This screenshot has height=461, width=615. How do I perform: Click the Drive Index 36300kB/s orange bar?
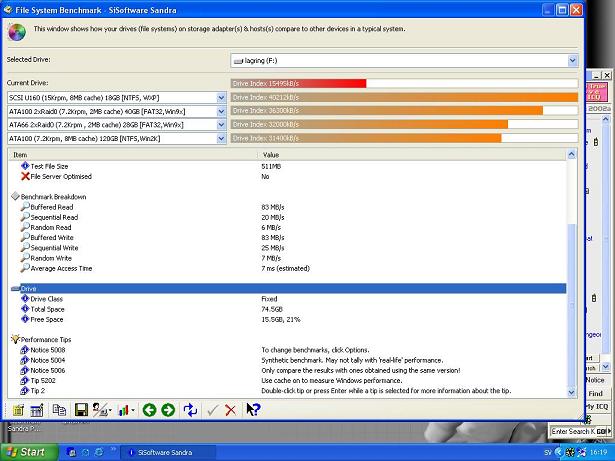point(387,111)
